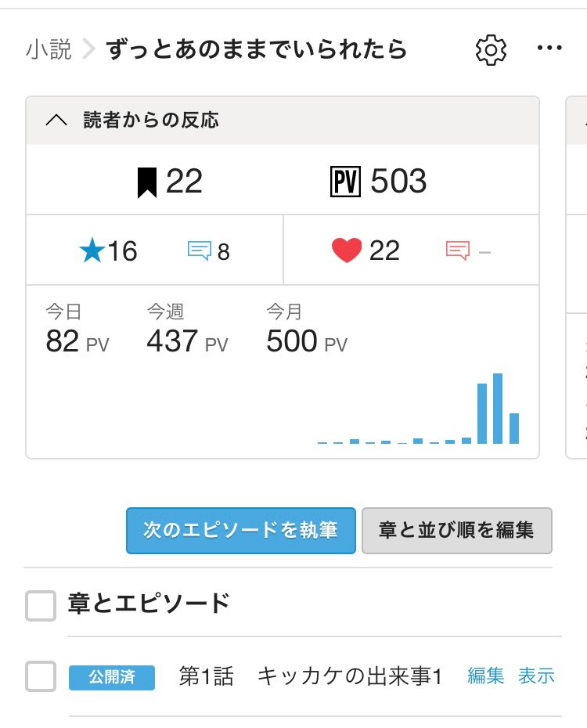Go to 小説 in the breadcrumb

[x=49, y=50]
